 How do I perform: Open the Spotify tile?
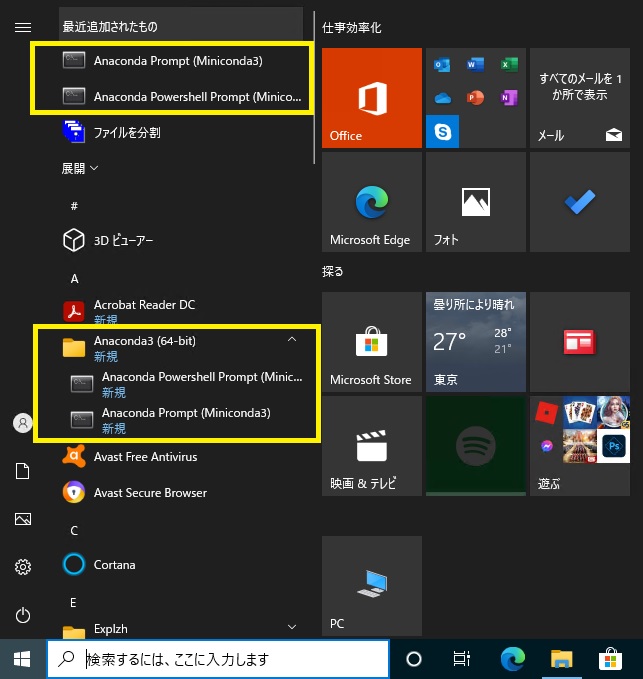coord(476,446)
